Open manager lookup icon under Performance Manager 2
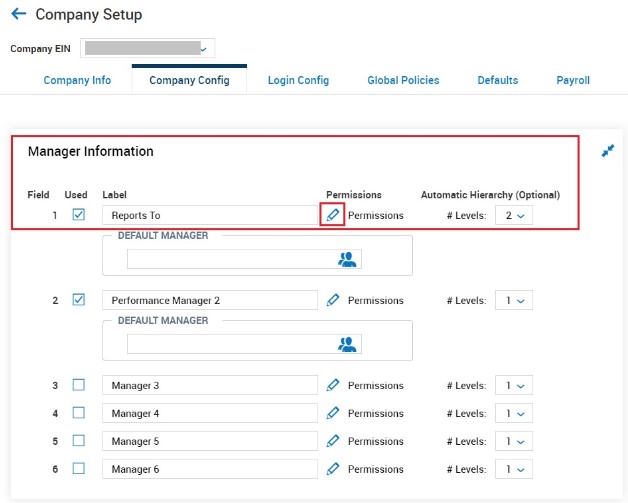The width and height of the screenshot is (628, 503). (x=347, y=344)
